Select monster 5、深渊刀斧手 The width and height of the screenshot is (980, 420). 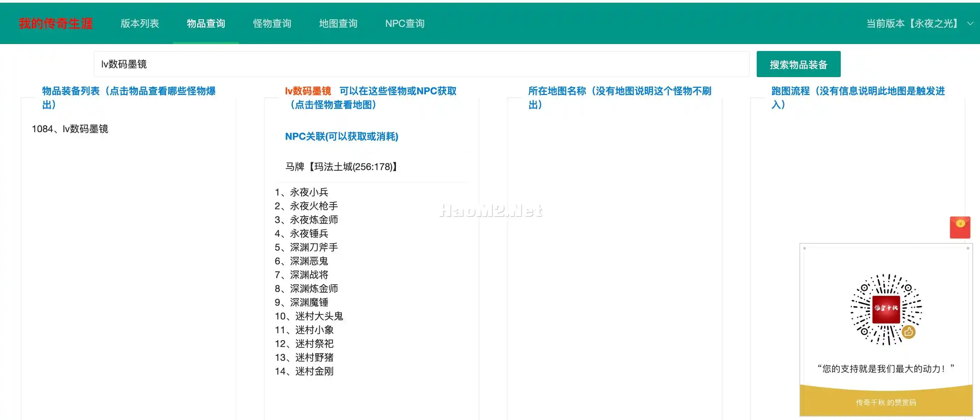306,248
